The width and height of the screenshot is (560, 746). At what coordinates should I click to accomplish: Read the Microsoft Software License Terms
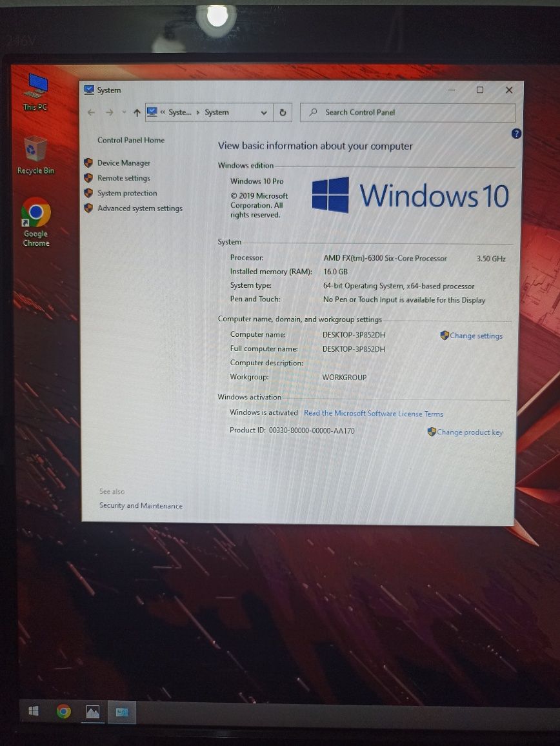[374, 414]
